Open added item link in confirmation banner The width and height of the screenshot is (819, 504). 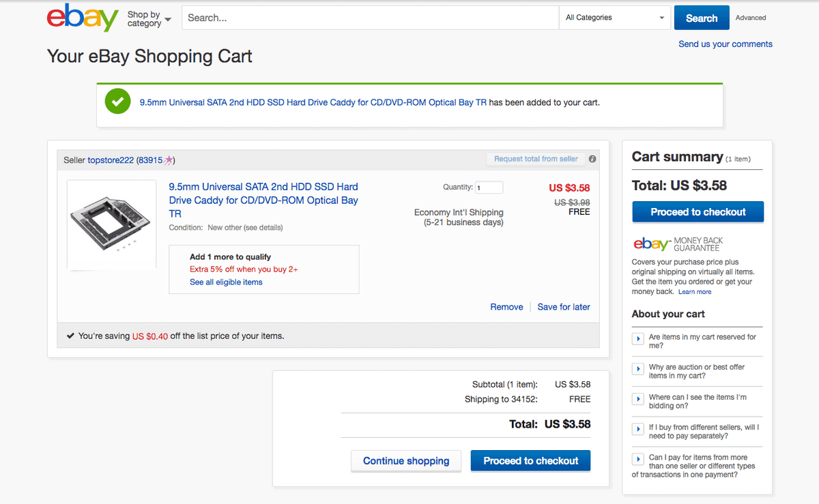[x=313, y=102]
